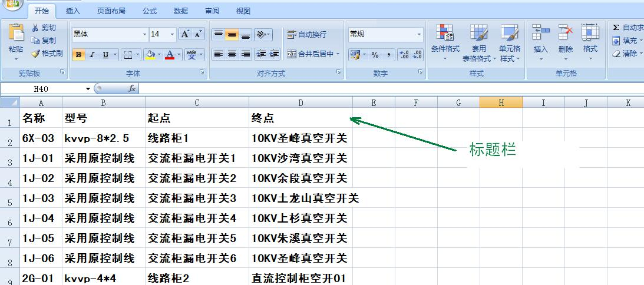The width and height of the screenshot is (644, 285).
Task: Align text right
Action: tap(245, 54)
